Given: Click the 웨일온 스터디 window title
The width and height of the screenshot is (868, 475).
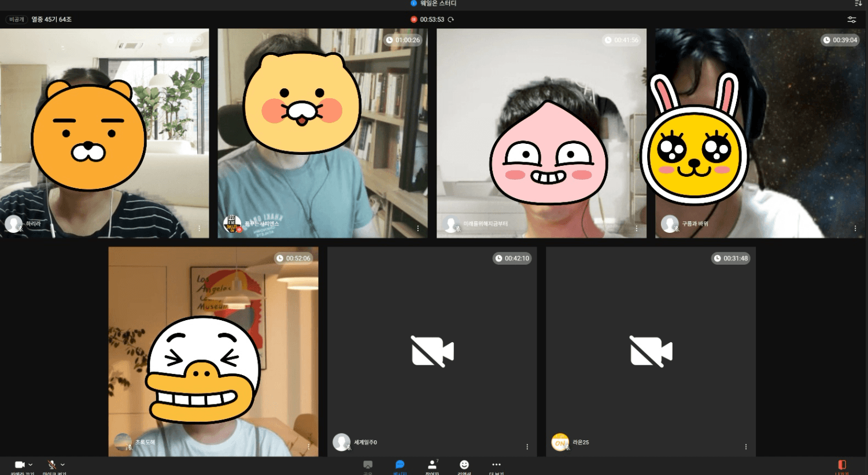Looking at the screenshot, I should (438, 3).
